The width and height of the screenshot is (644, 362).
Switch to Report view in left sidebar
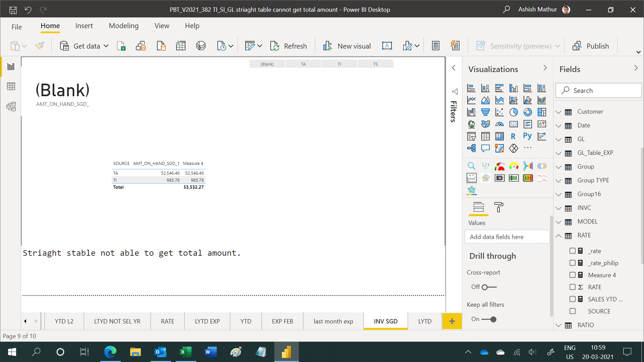(11, 66)
